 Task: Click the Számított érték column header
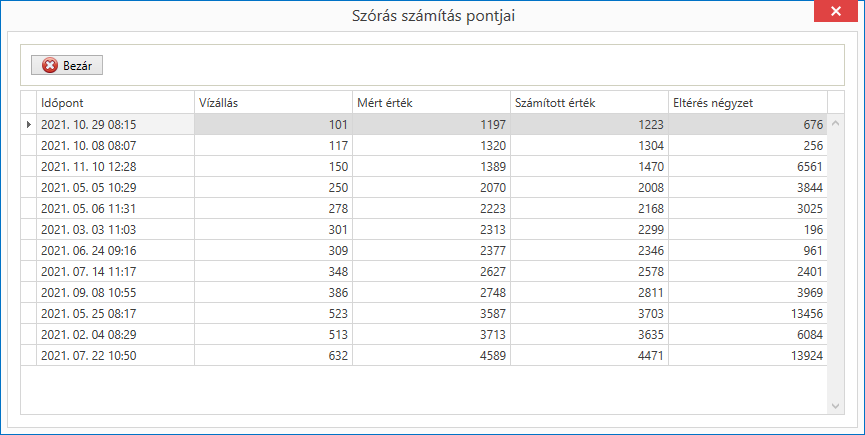[x=589, y=103]
